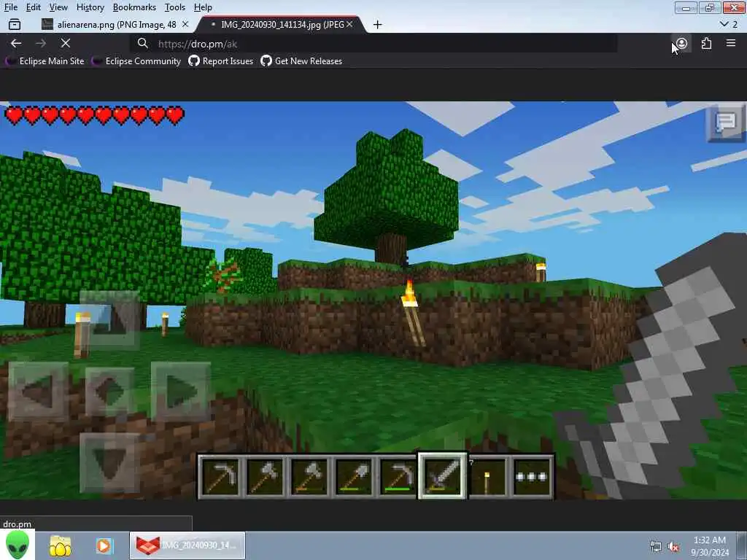747x560 pixels.
Task: Select the first pickaxe hotbar slot
Action: pos(220,477)
